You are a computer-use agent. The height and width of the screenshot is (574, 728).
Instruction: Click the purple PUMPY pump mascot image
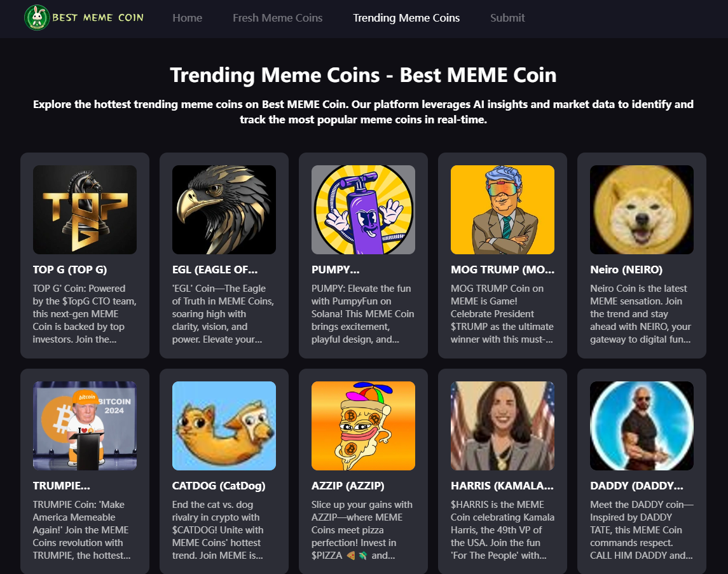[x=363, y=210]
